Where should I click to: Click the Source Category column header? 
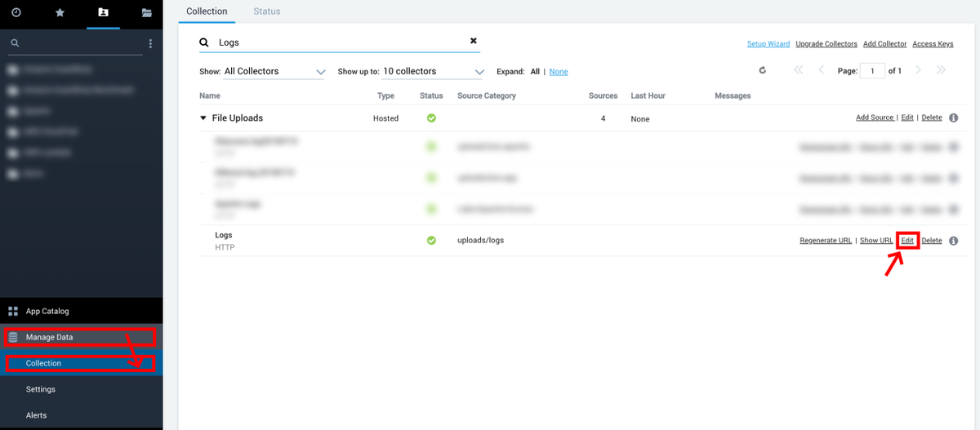[x=487, y=95]
